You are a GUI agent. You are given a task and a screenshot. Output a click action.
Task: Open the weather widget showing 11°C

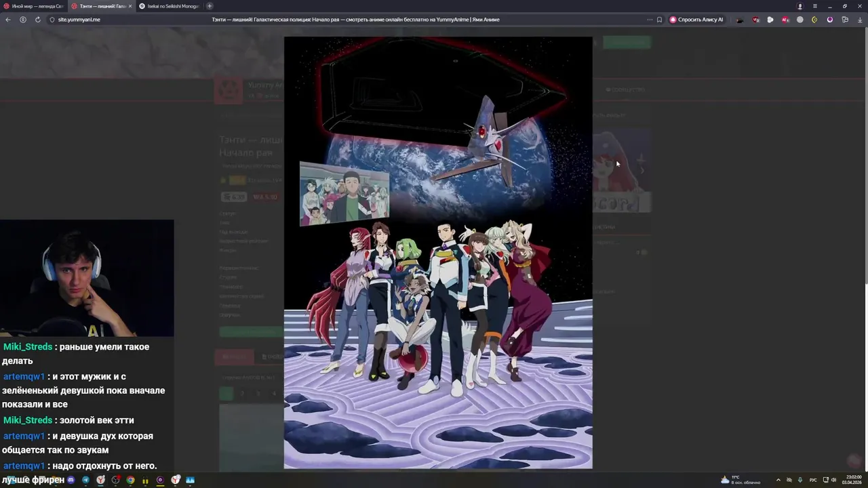pyautogui.click(x=741, y=480)
